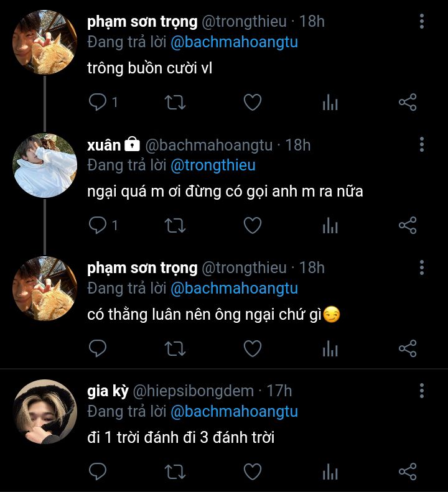The height and width of the screenshot is (492, 448).
Task: Share the tweet "có thằng luân nên ông ngại"
Action: [x=408, y=348]
